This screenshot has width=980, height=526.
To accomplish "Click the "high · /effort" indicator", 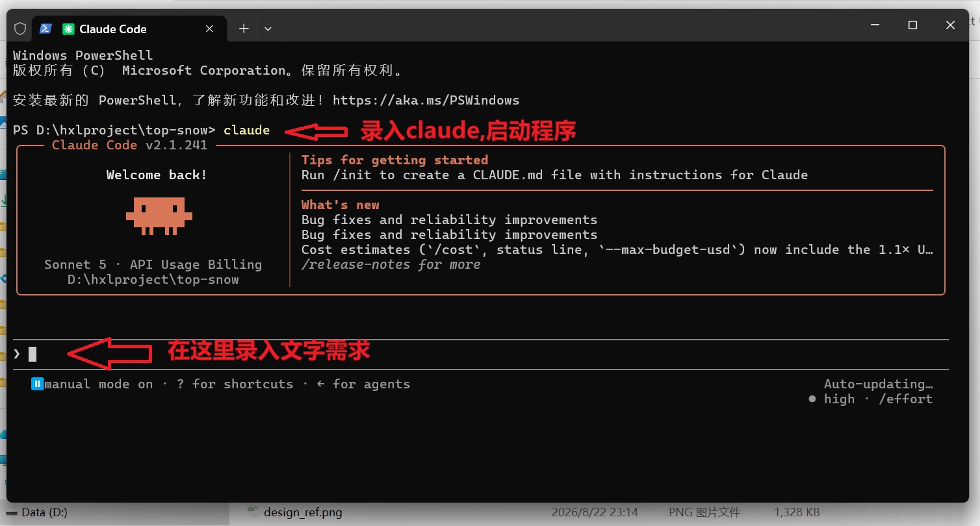I will pyautogui.click(x=871, y=399).
